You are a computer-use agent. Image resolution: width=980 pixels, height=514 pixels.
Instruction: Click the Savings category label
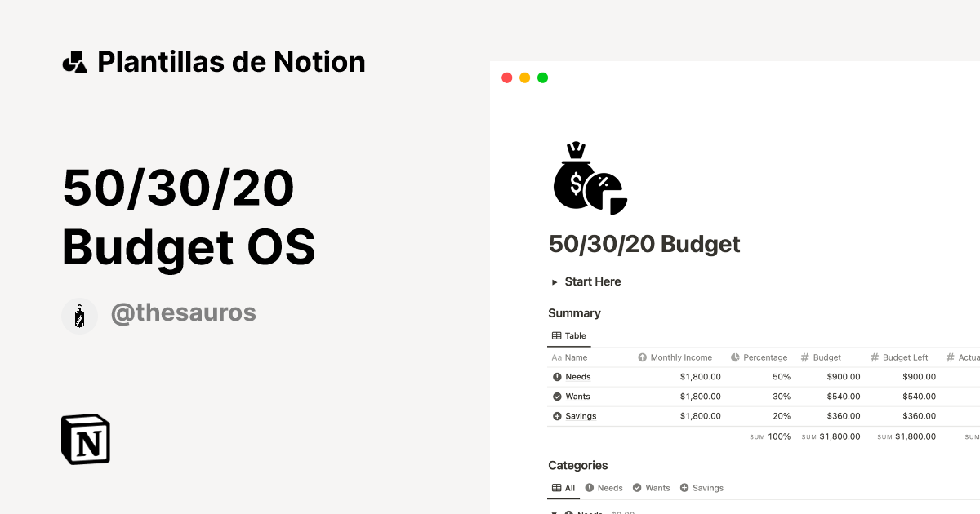[x=581, y=415]
